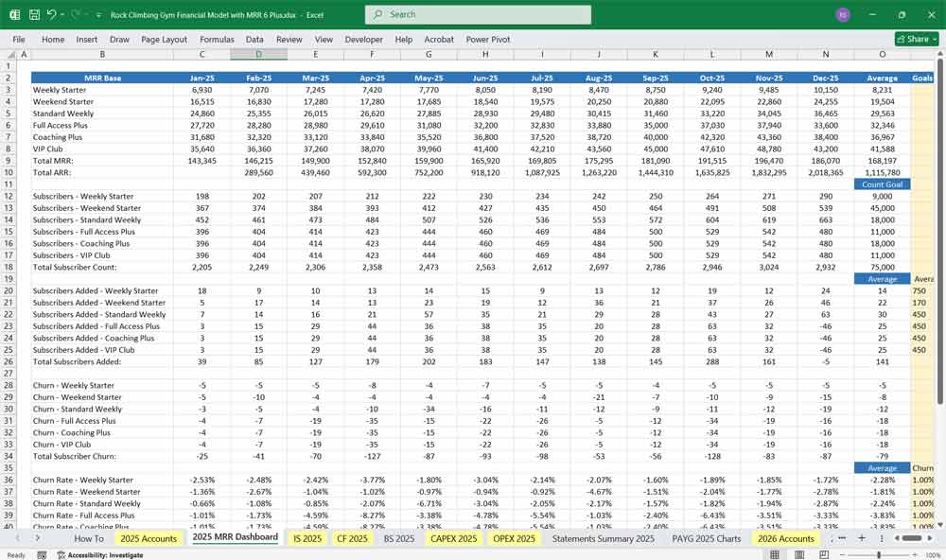
Task: Expand the Customize Quick Access Toolbar dropdown
Action: [98, 13]
